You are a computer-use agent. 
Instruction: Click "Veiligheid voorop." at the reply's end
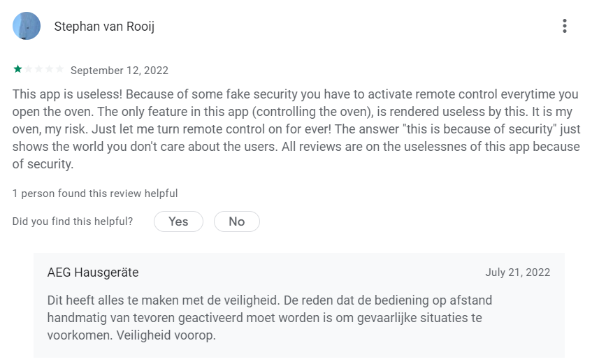point(166,335)
